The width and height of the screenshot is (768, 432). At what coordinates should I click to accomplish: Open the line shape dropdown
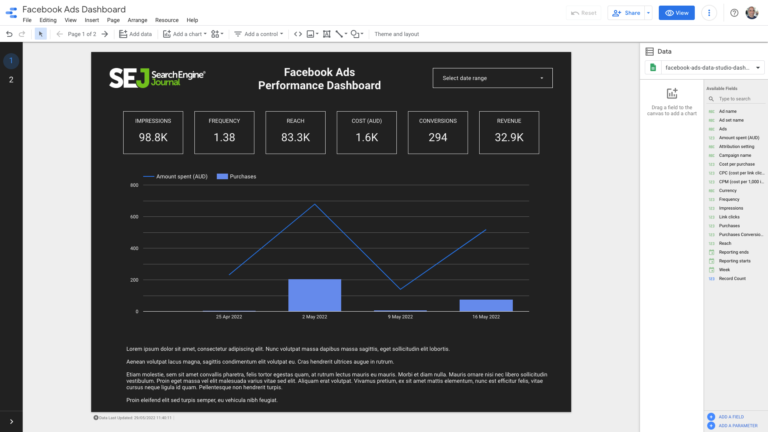(341, 34)
